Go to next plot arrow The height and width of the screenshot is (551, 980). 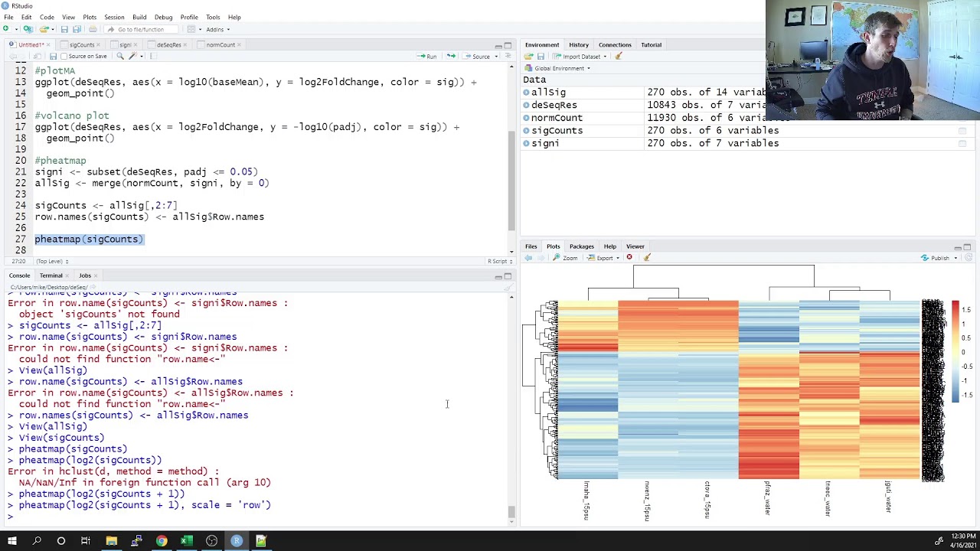pos(541,258)
